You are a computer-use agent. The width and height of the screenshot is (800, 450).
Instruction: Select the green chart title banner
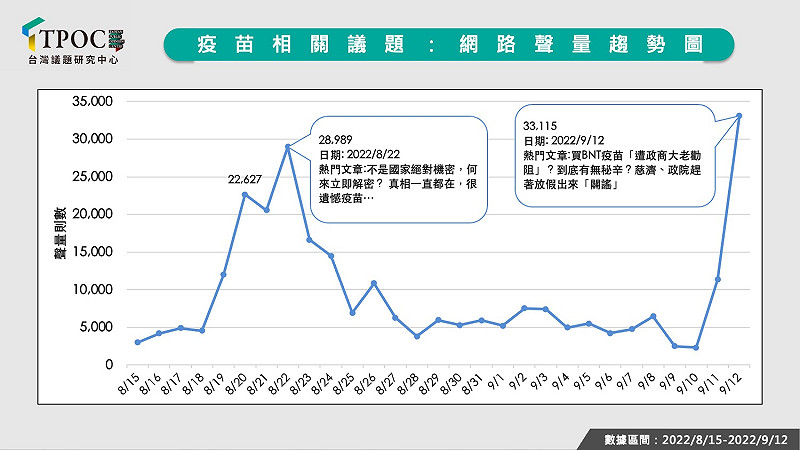point(449,44)
